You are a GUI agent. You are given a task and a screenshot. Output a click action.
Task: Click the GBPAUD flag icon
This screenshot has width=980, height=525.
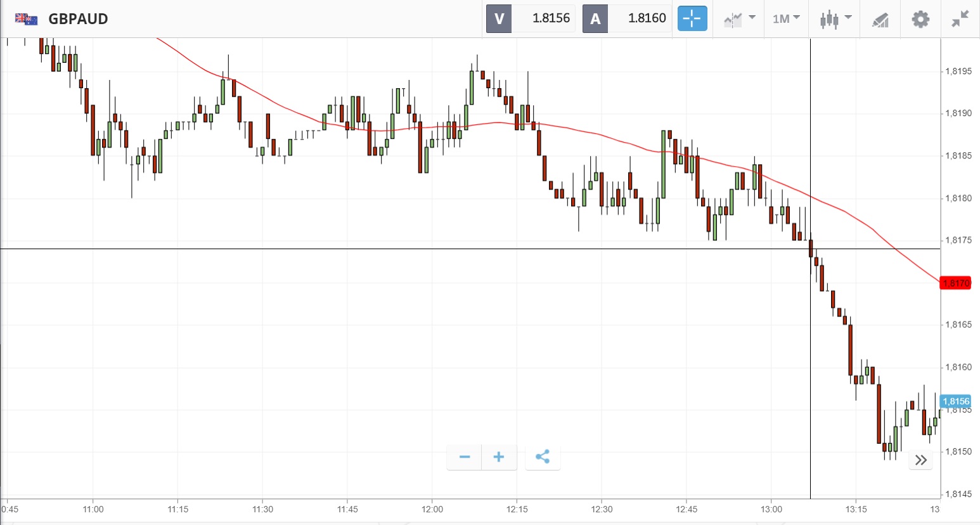(x=27, y=19)
